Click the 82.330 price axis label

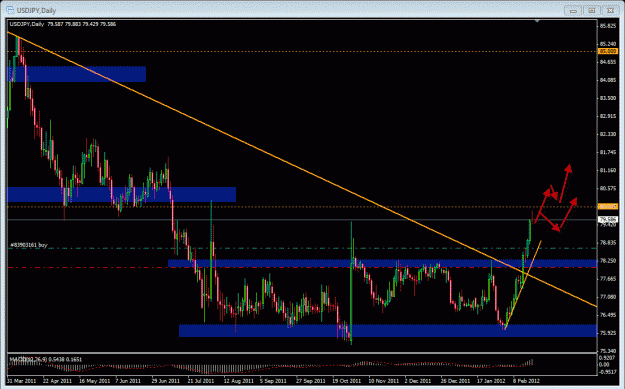pyautogui.click(x=608, y=134)
